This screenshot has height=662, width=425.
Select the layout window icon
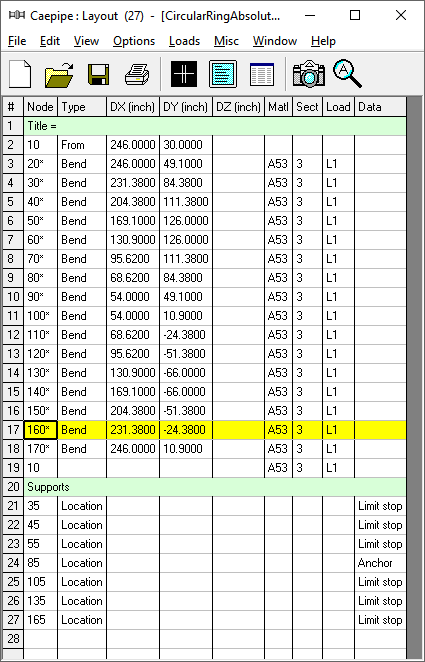point(223,74)
